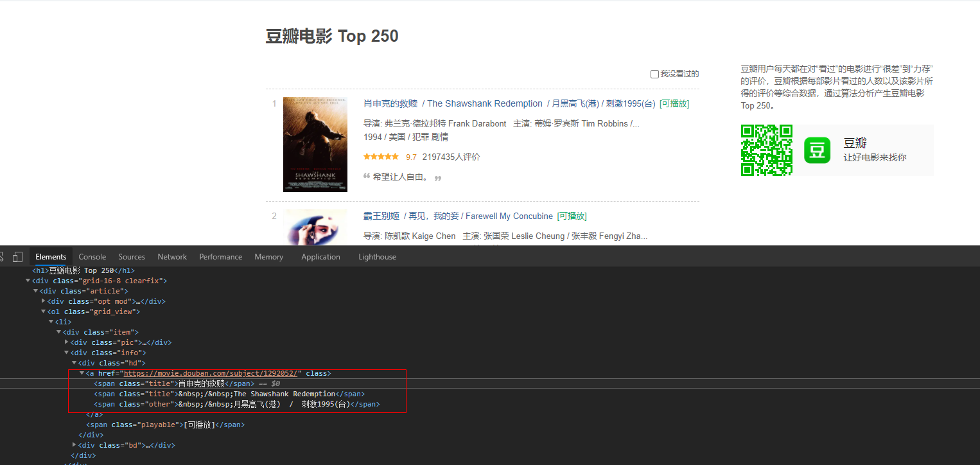Click the 2197435人评价 rating count
This screenshot has width=980, height=465.
click(x=451, y=157)
